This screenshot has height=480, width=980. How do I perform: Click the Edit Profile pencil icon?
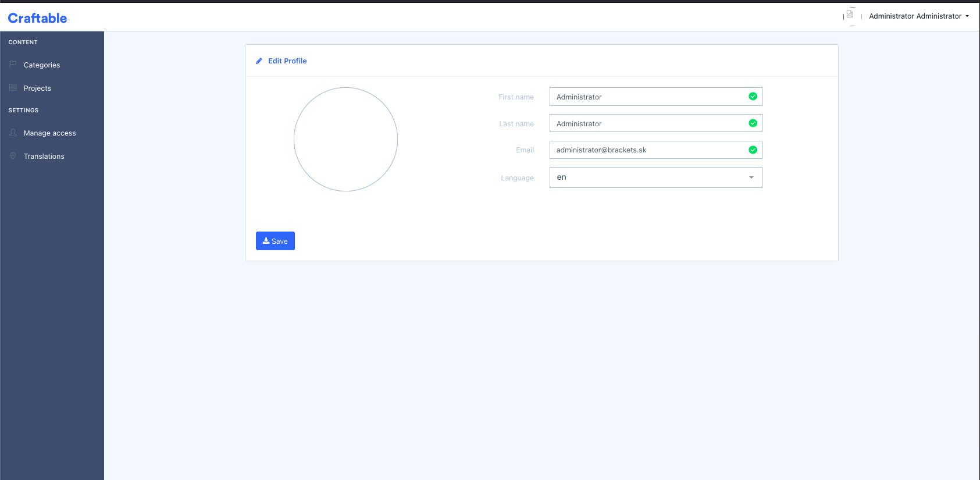(x=259, y=61)
